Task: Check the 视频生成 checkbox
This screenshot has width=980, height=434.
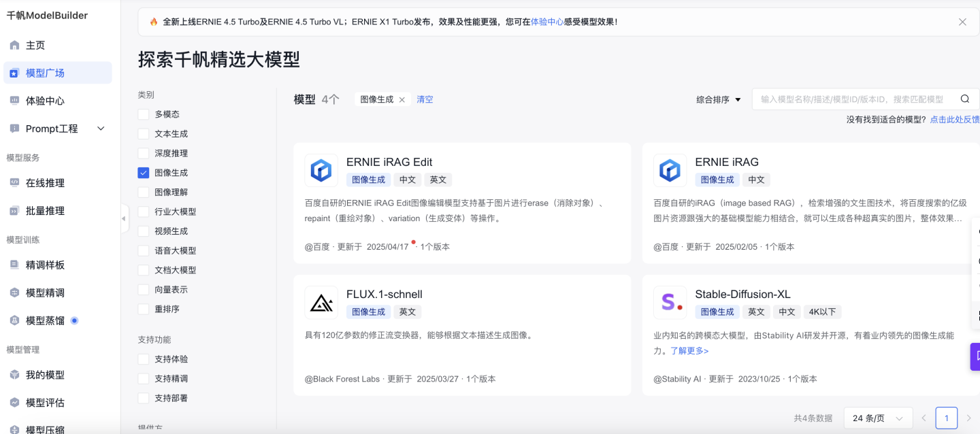Action: pyautogui.click(x=143, y=231)
